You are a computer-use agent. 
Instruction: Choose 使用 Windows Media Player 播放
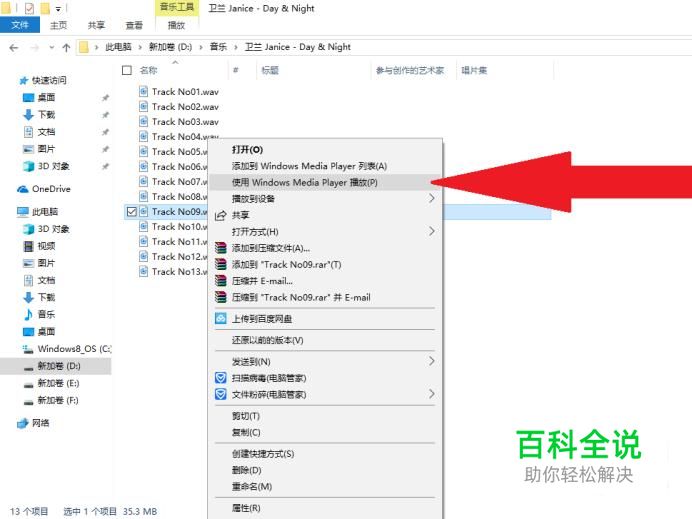pos(325,182)
